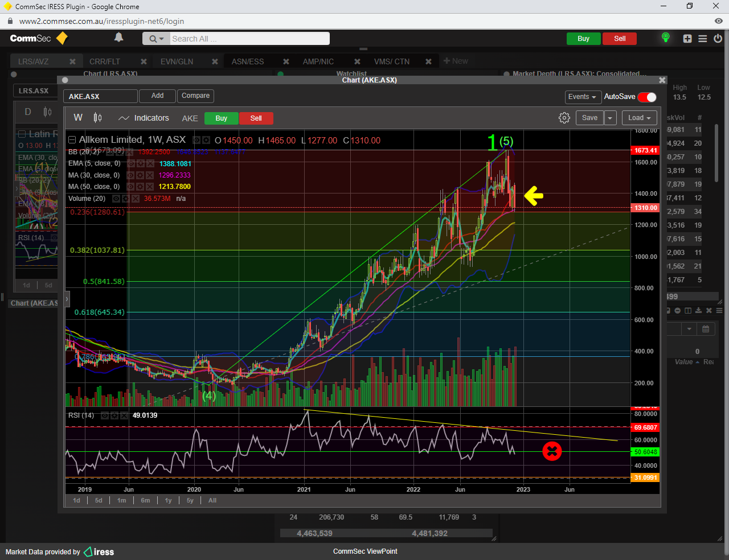The image size is (729, 560).
Task: Open settings gear for MA (30, close, 0)
Action: (x=140, y=175)
